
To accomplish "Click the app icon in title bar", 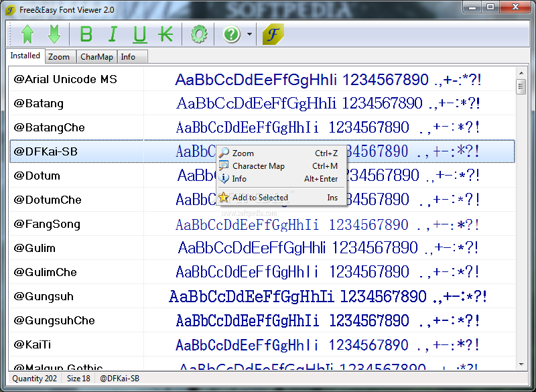I will pyautogui.click(x=10, y=10).
